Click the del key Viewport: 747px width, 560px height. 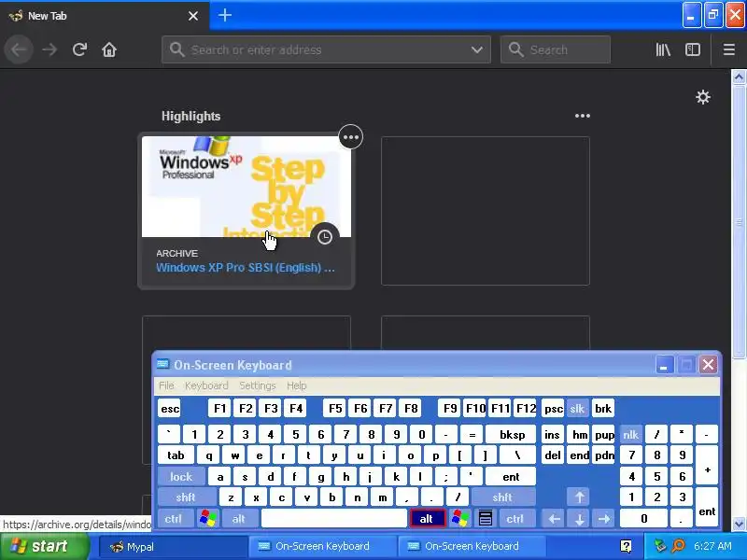coord(553,455)
